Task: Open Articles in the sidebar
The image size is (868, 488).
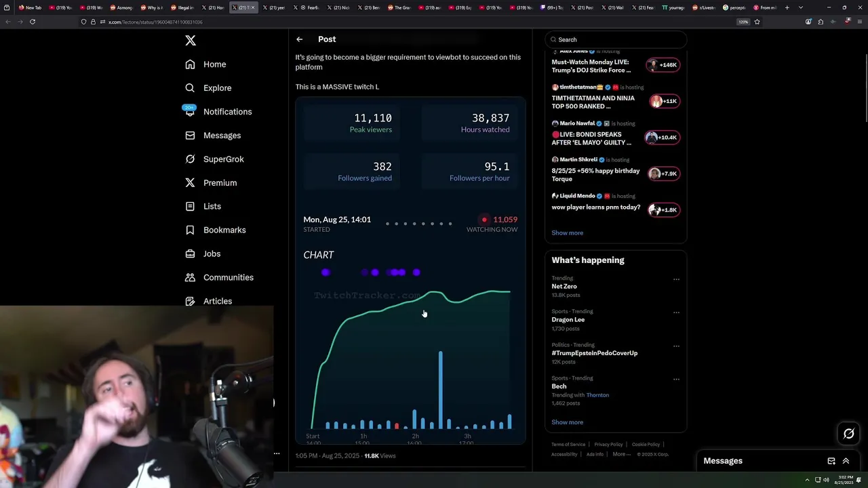Action: click(x=208, y=301)
